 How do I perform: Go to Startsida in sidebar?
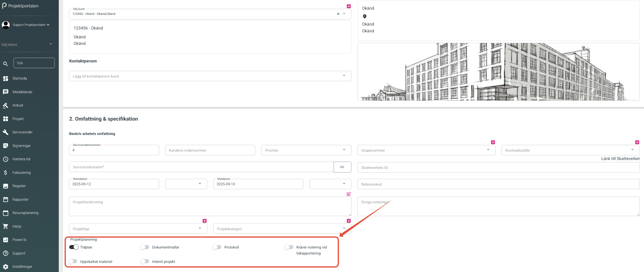(20, 79)
